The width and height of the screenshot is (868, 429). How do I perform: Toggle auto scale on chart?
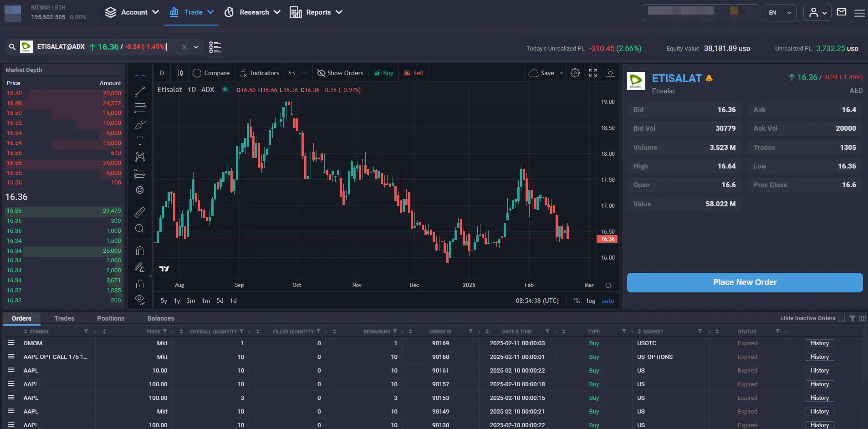coord(608,301)
